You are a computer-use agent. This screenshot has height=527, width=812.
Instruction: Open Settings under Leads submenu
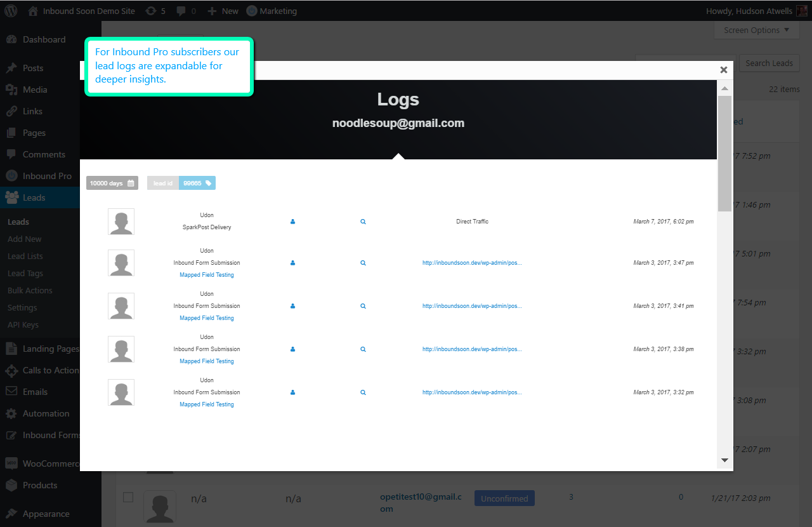[22, 307]
